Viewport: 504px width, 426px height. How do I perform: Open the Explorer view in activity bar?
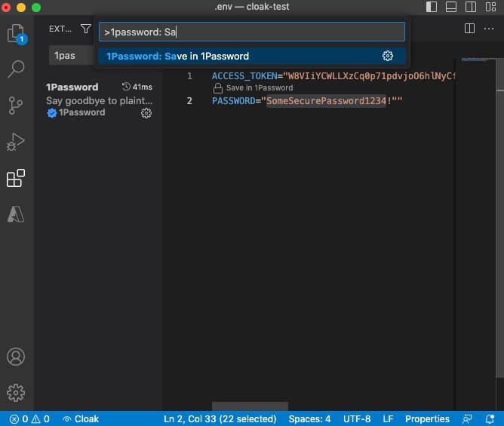(x=16, y=33)
